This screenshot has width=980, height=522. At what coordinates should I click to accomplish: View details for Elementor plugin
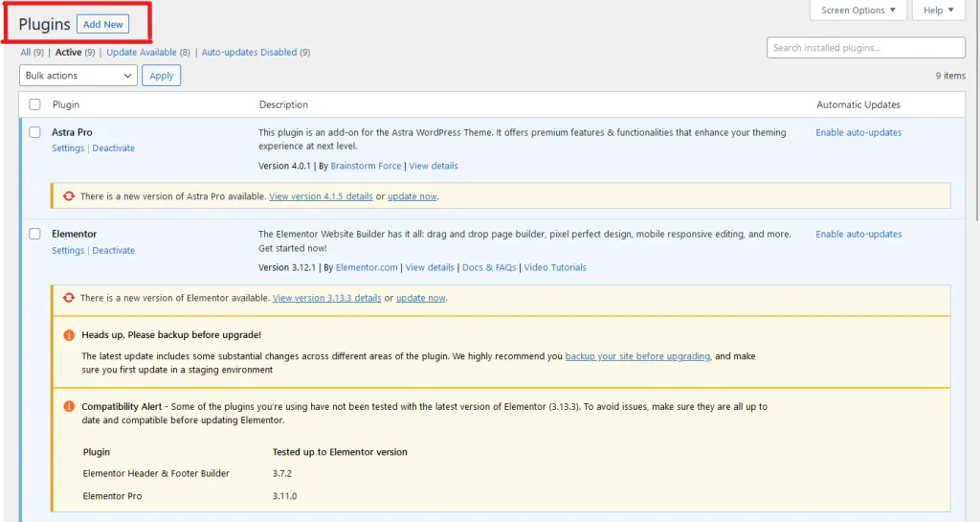pyautogui.click(x=430, y=267)
